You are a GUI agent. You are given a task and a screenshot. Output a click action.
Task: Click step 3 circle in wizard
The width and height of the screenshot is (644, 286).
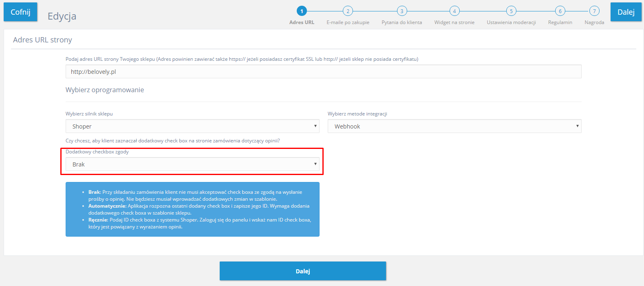402,11
